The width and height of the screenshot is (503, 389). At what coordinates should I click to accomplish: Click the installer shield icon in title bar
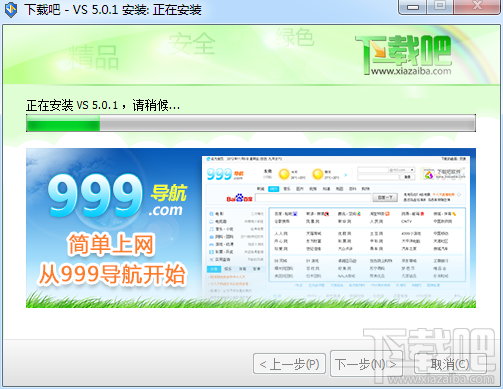[x=11, y=10]
